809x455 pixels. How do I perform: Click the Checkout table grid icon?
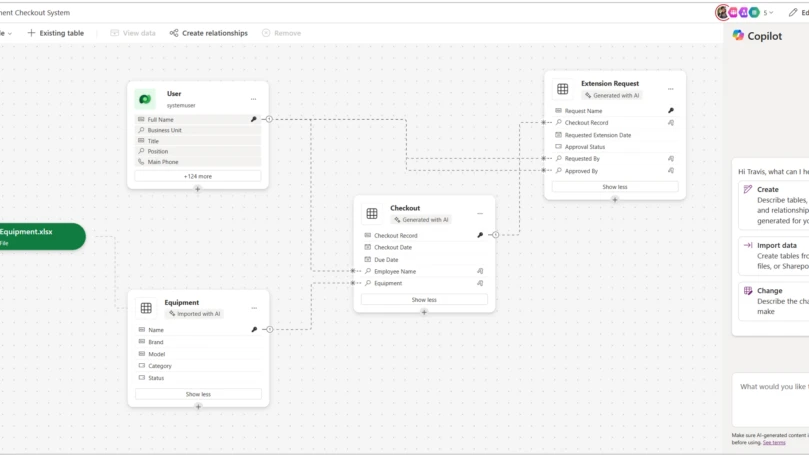click(372, 214)
